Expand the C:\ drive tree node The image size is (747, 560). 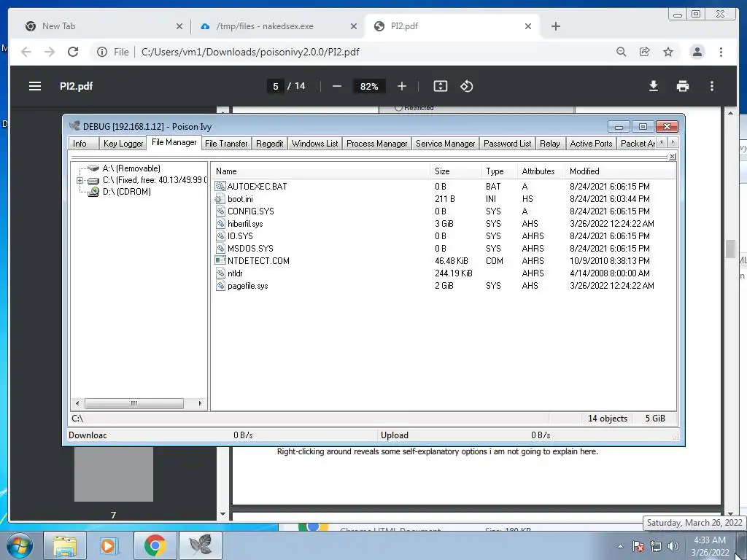(80, 181)
